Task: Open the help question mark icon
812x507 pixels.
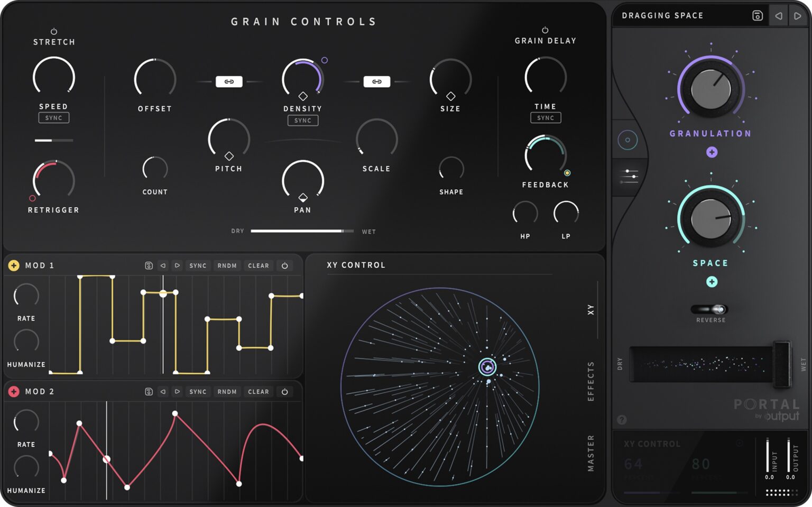Action: 621,420
